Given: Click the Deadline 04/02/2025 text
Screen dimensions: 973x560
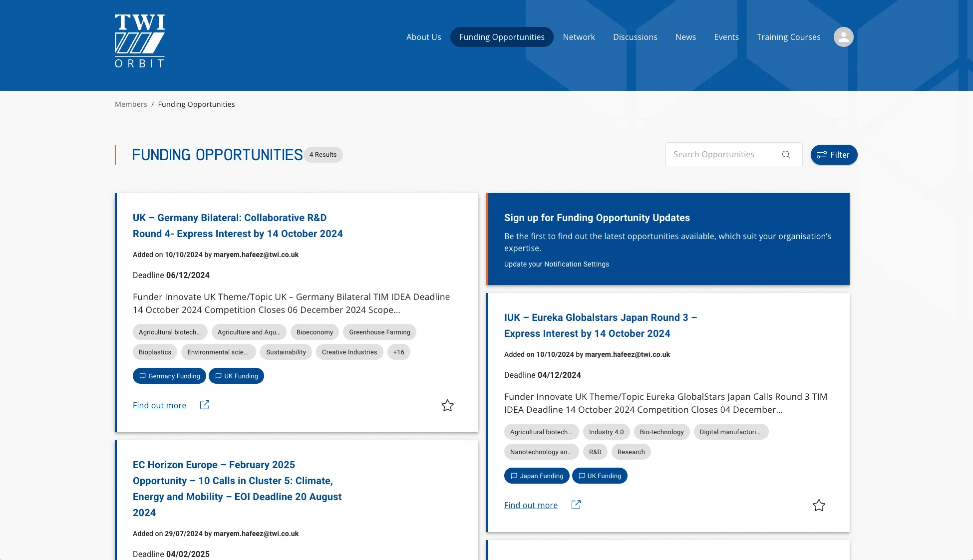Looking at the screenshot, I should [171, 554].
